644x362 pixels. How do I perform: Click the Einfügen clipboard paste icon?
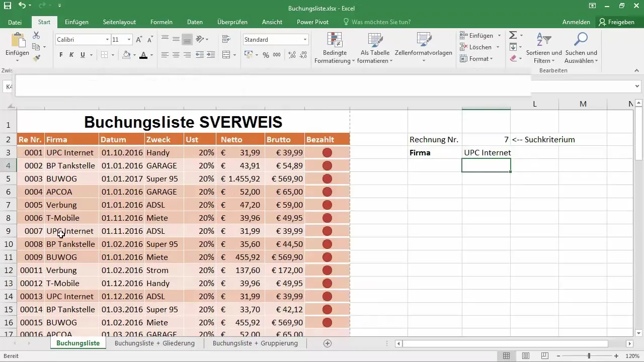tap(17, 41)
